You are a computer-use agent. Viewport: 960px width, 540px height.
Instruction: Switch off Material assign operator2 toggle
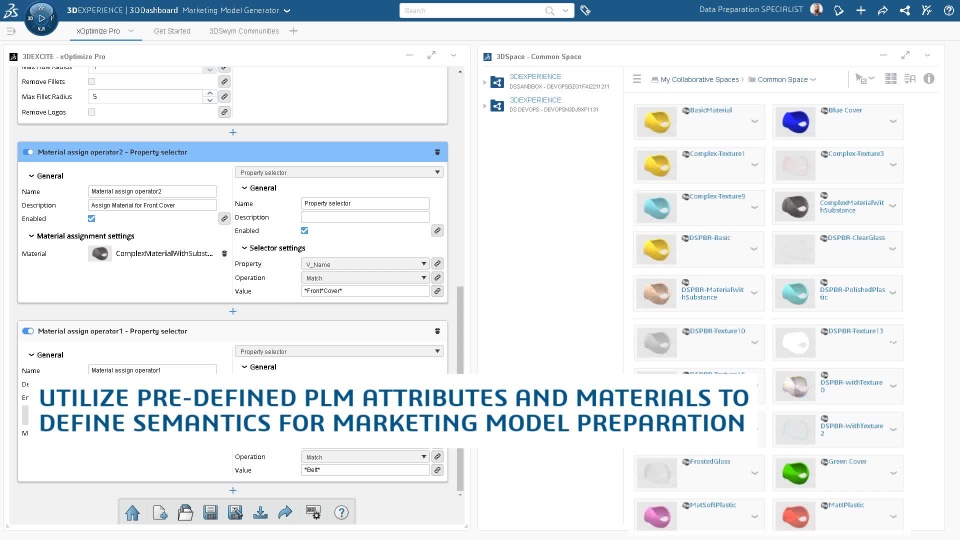(28, 152)
